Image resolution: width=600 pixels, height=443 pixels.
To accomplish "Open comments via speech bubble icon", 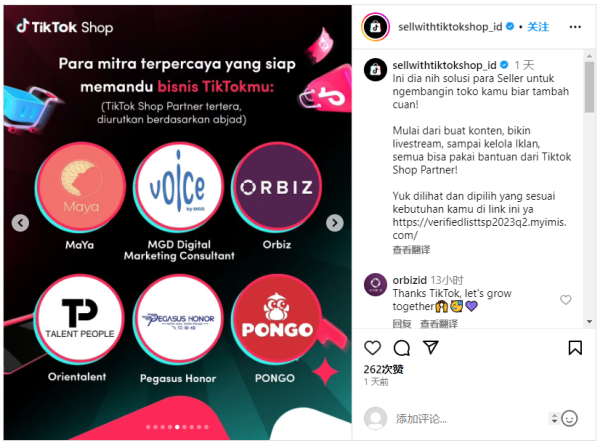I will click(x=402, y=348).
